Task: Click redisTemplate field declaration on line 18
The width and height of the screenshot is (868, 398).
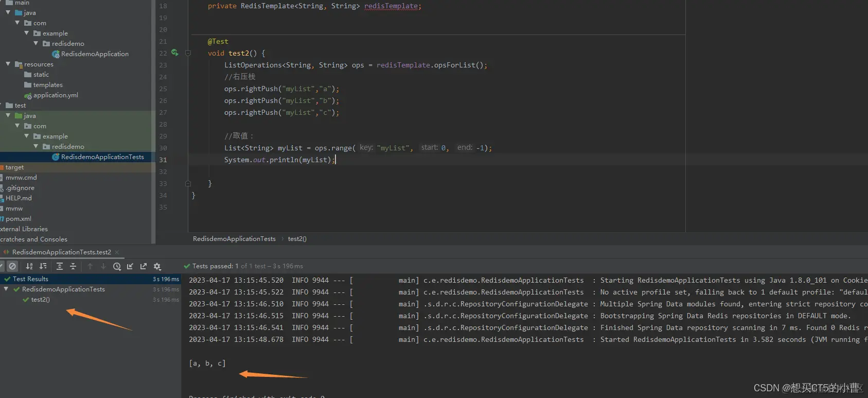Action: coord(391,6)
